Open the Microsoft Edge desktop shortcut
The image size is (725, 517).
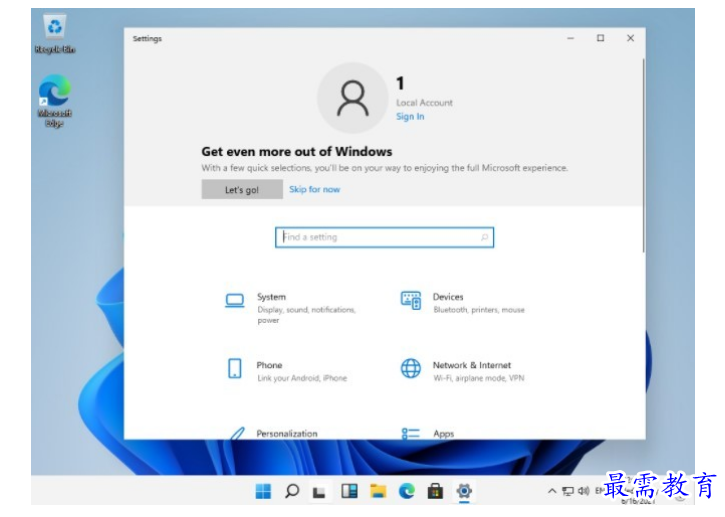click(55, 100)
